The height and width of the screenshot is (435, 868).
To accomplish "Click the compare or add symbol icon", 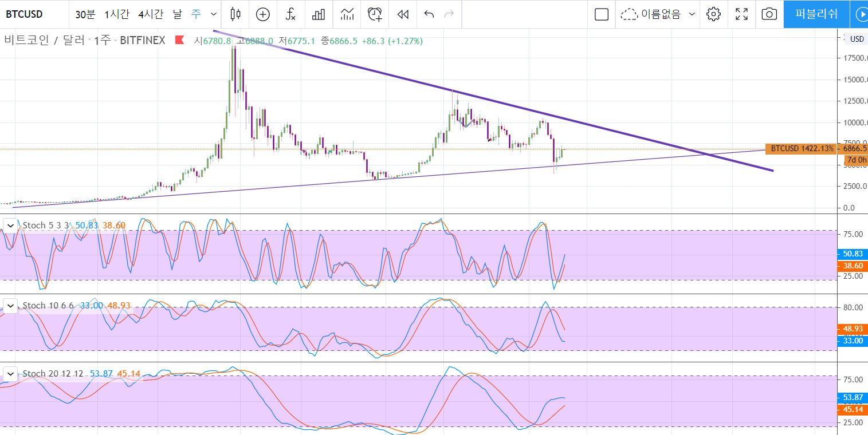I will click(x=262, y=14).
